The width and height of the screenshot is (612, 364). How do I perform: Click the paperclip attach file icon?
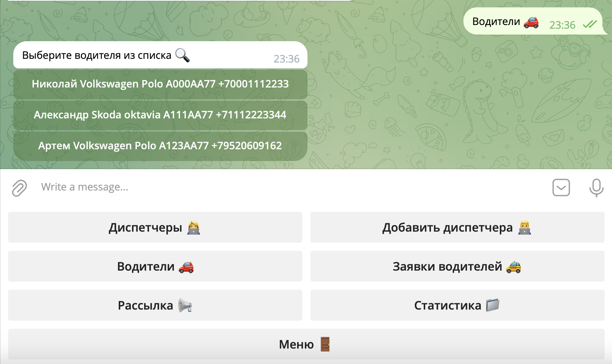click(19, 188)
